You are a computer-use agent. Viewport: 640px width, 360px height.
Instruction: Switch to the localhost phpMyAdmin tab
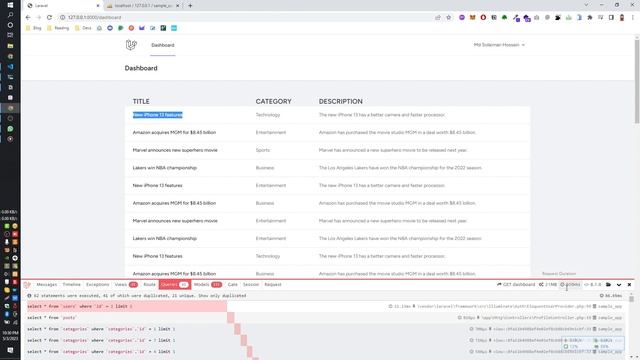pos(142,6)
